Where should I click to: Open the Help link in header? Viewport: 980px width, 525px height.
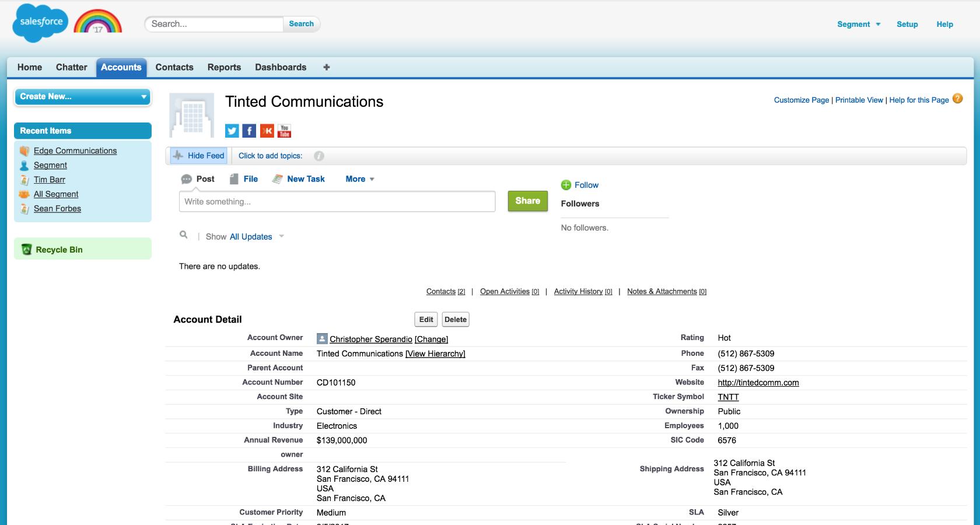(944, 24)
